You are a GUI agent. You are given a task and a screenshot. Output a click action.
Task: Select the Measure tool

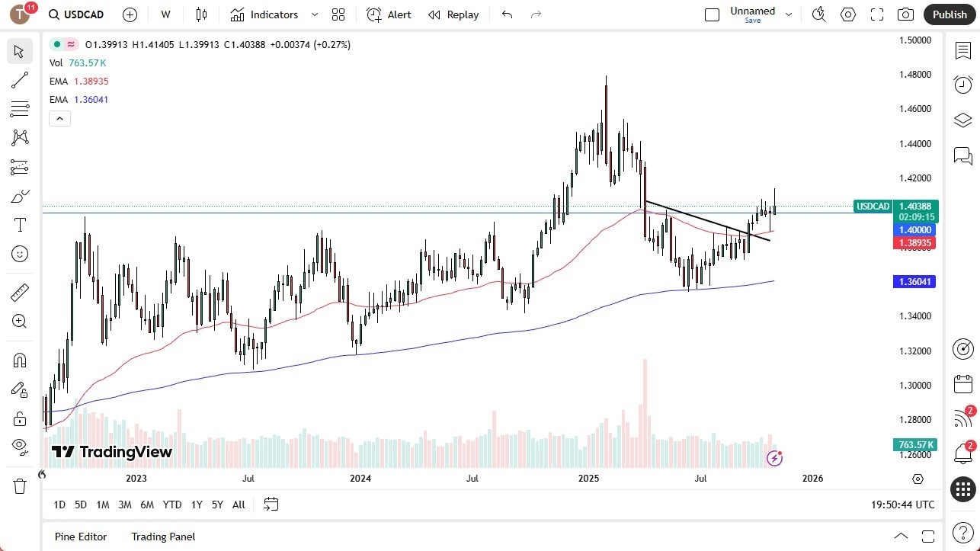coord(19,292)
